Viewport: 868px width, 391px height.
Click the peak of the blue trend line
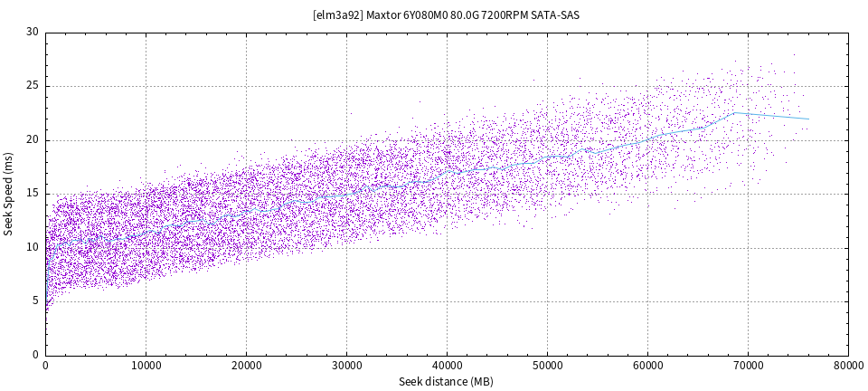coord(734,113)
